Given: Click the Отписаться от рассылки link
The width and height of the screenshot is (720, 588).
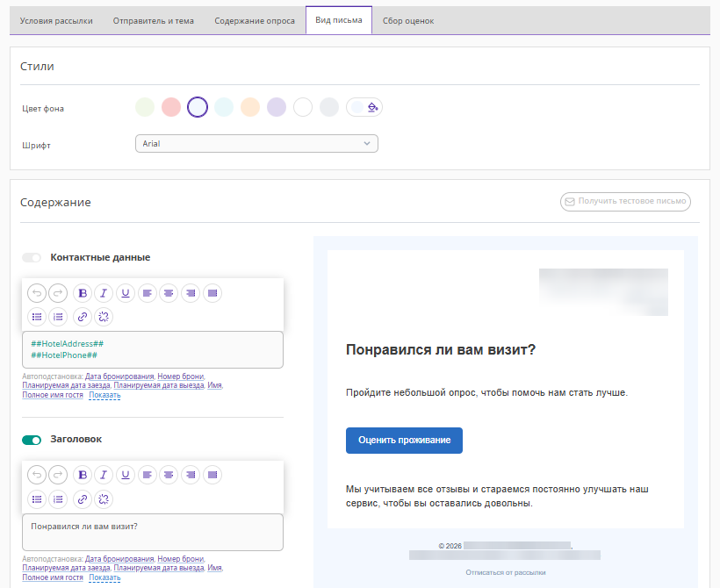Looking at the screenshot, I should click(506, 572).
